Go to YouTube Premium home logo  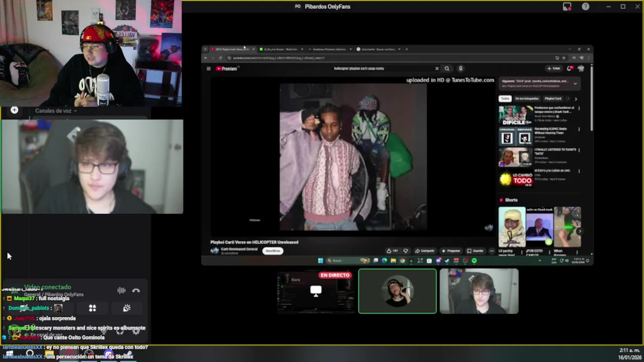point(226,68)
